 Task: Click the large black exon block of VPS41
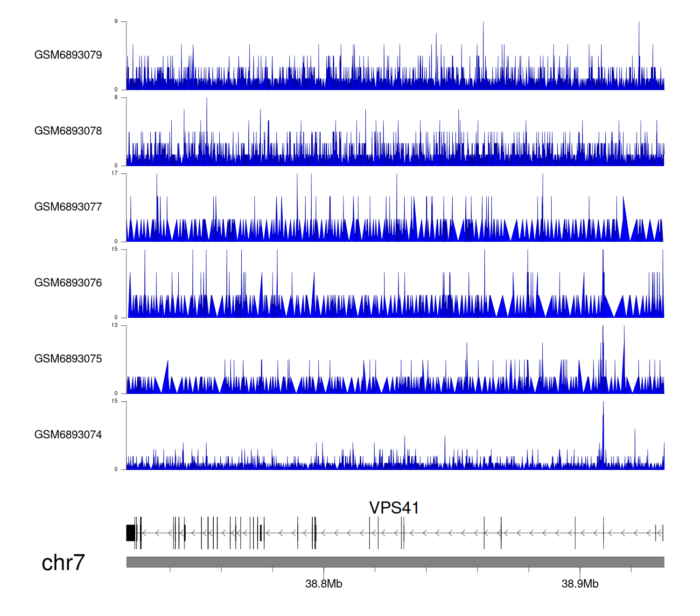click(131, 533)
